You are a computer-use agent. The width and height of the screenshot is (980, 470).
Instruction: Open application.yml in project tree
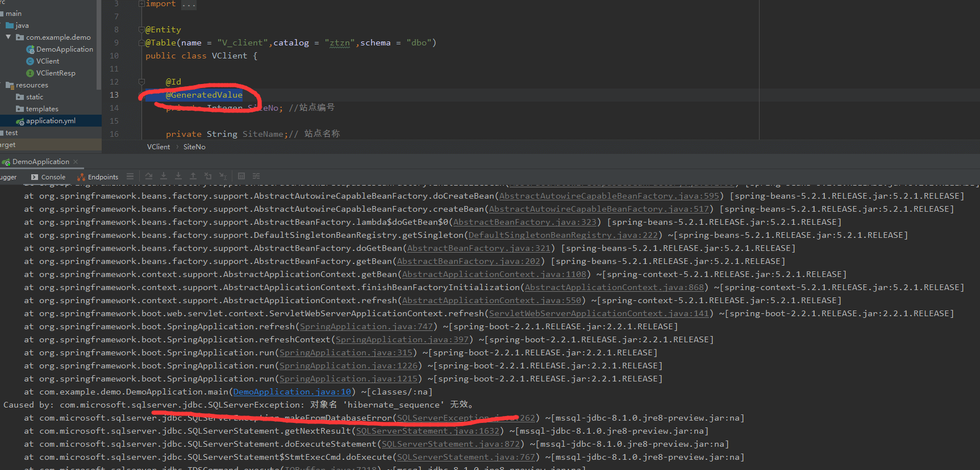coord(50,121)
